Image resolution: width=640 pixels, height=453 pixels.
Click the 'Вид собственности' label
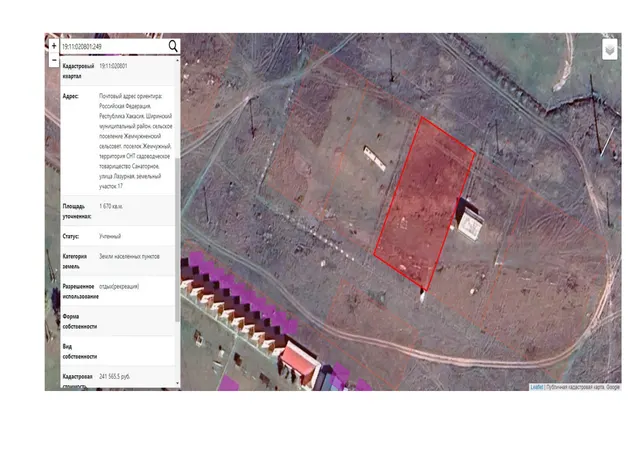pyautogui.click(x=80, y=351)
